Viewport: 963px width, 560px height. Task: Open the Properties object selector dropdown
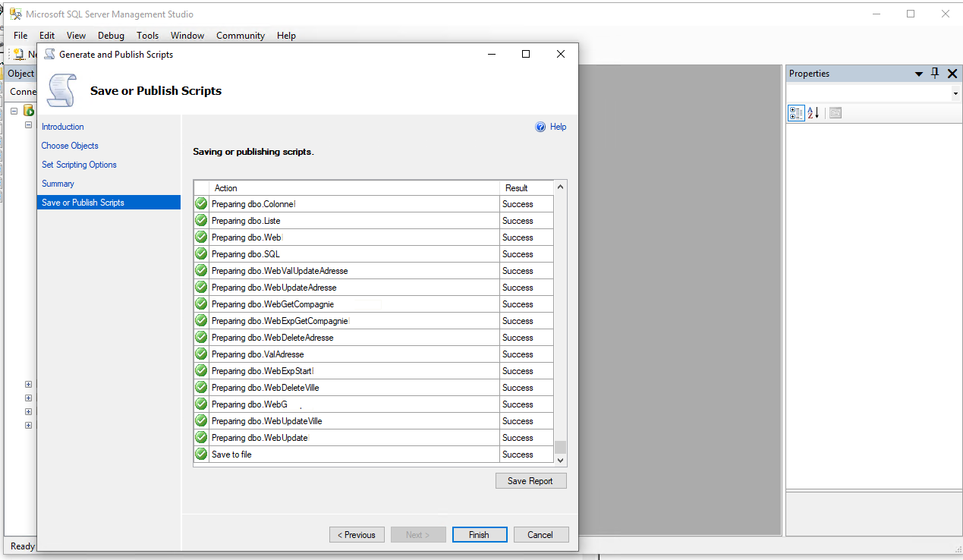(x=955, y=93)
